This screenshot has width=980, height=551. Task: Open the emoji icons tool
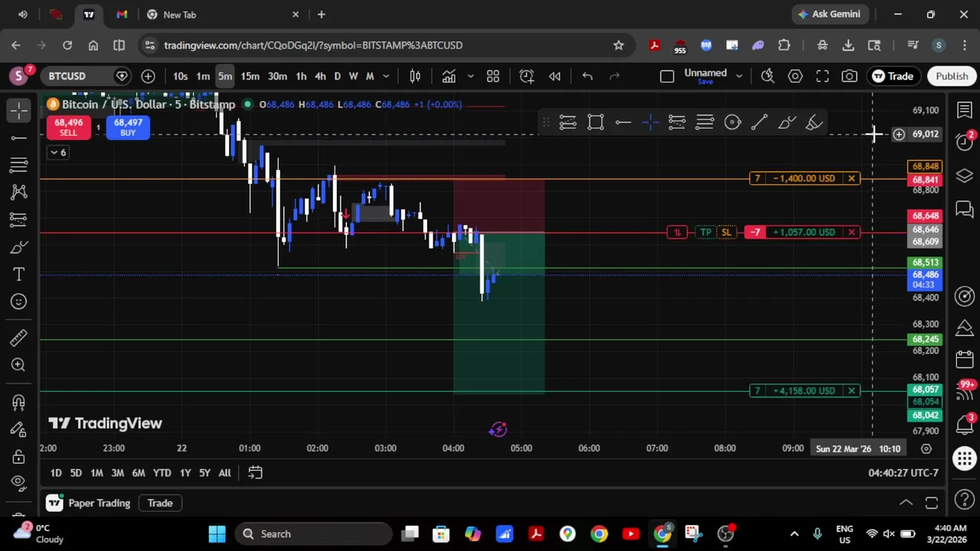click(x=18, y=302)
